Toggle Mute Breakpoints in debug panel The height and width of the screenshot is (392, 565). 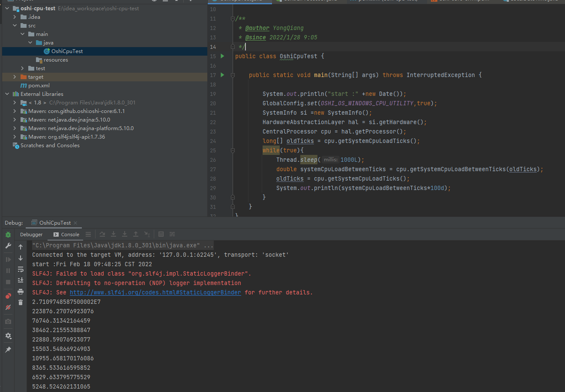[8, 306]
